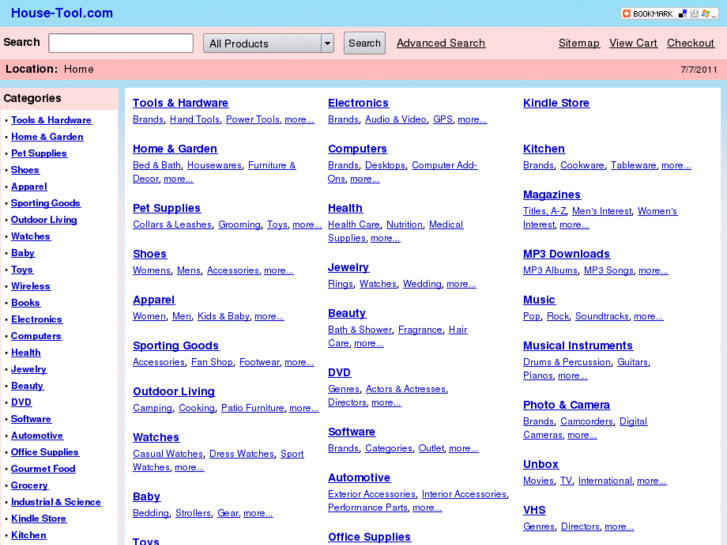Focus the Search text input field
This screenshot has width=727, height=545.
point(121,43)
